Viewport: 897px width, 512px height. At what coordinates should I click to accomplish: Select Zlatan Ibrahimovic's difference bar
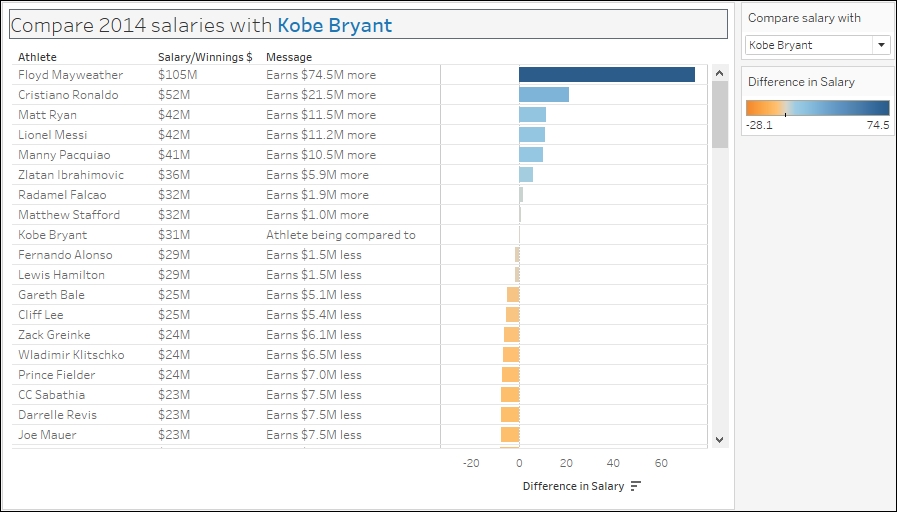click(526, 174)
